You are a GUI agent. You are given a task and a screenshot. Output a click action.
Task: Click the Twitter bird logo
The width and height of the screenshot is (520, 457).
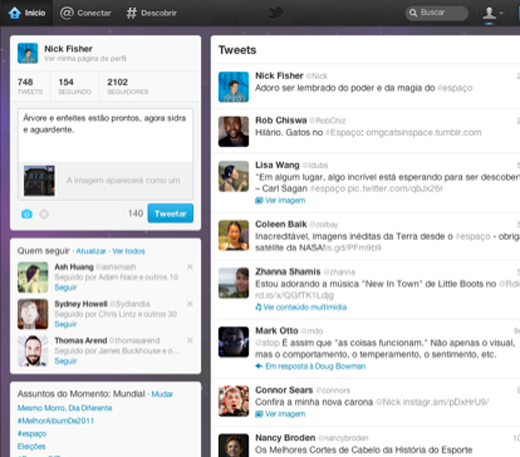[x=276, y=13]
